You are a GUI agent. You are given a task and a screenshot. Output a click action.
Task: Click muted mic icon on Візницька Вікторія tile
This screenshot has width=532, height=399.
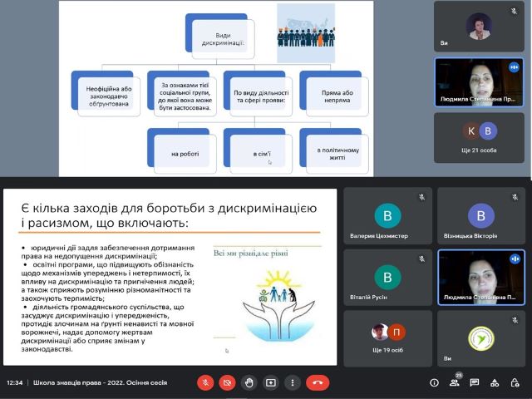point(515,197)
